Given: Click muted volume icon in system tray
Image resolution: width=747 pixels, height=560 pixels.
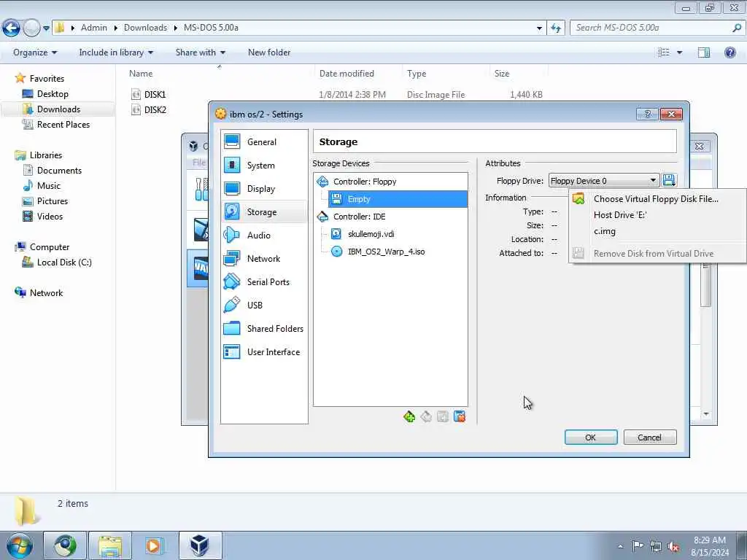Looking at the screenshot, I should 673,546.
